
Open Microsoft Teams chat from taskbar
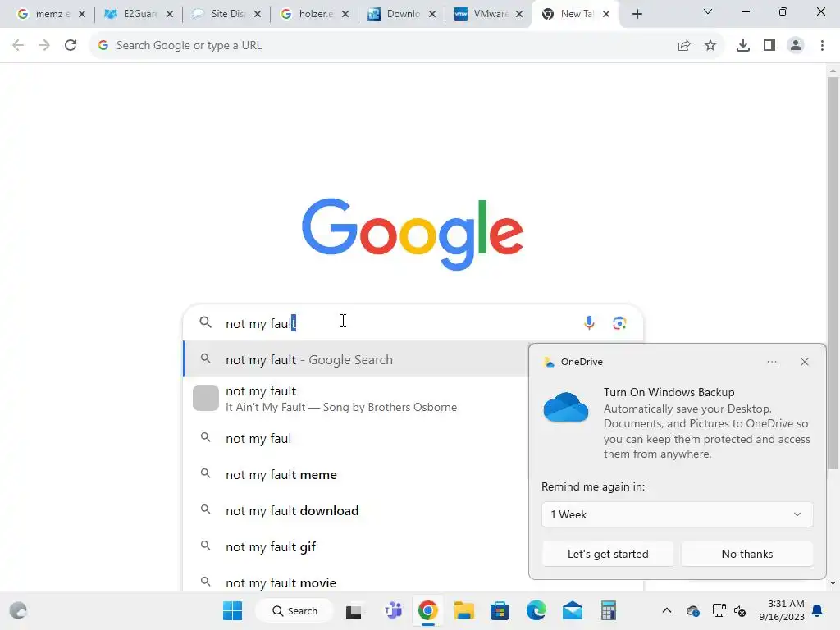pyautogui.click(x=394, y=610)
